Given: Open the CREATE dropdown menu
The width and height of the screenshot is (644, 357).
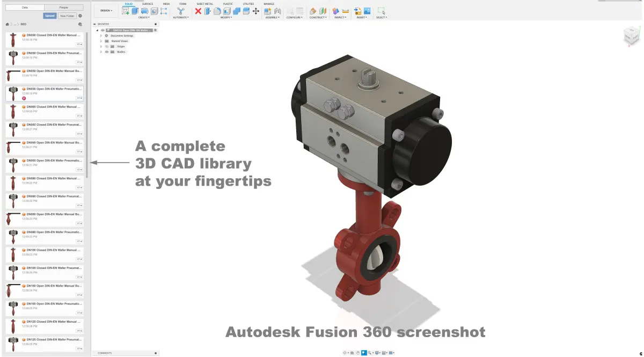Looking at the screenshot, I should (x=144, y=17).
